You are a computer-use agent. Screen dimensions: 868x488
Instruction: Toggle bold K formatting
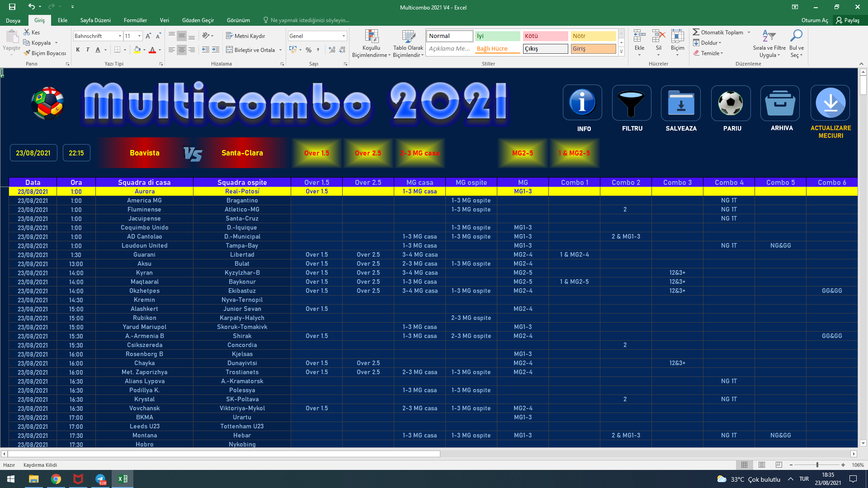coord(78,50)
